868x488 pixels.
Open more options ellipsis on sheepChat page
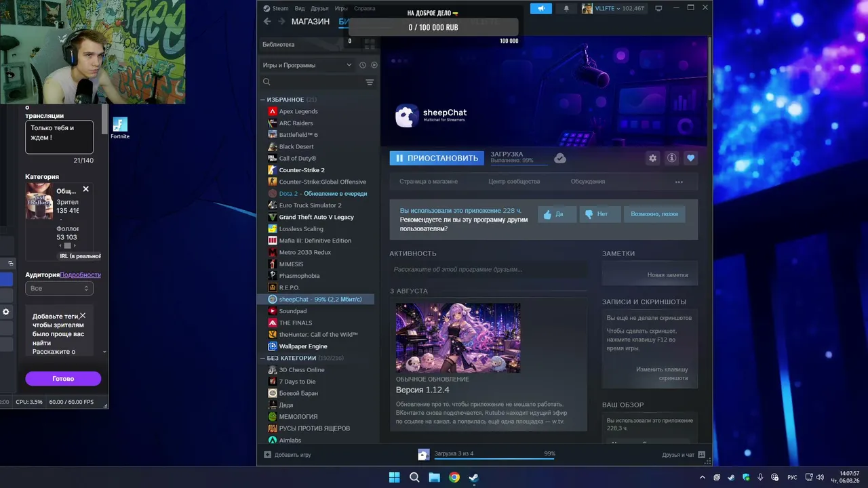679,182
